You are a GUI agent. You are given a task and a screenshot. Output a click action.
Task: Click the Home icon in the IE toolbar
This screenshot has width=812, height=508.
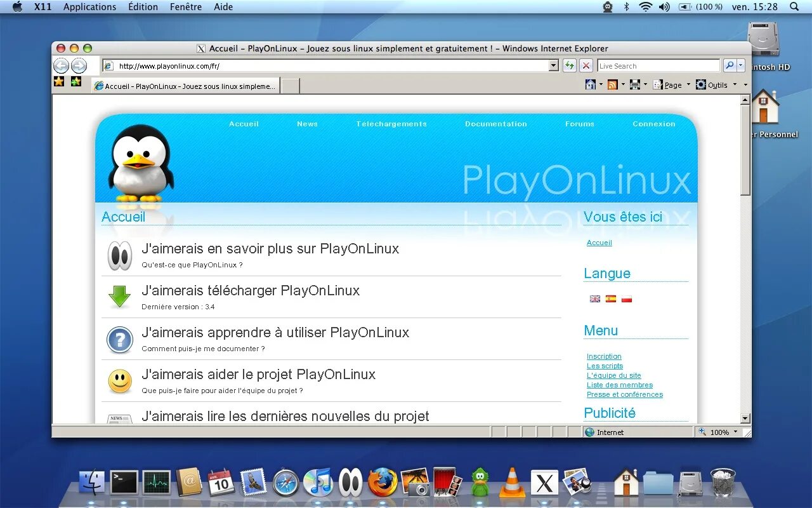(591, 84)
